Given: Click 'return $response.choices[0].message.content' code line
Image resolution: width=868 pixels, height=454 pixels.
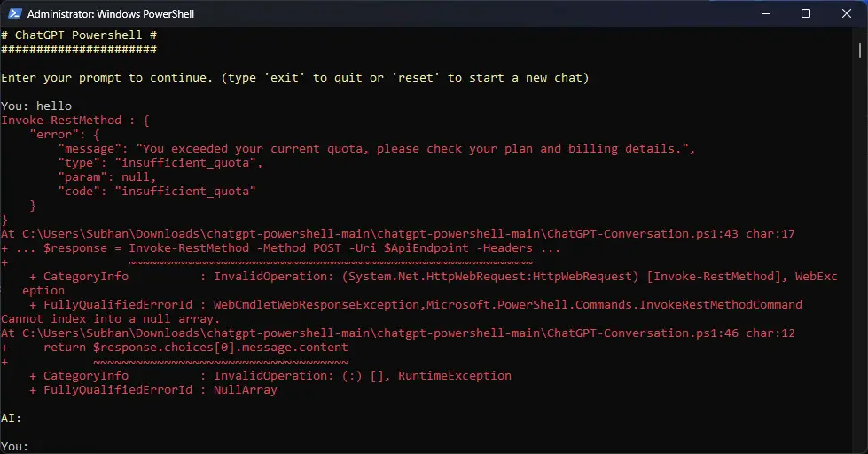Looking at the screenshot, I should click(196, 347).
